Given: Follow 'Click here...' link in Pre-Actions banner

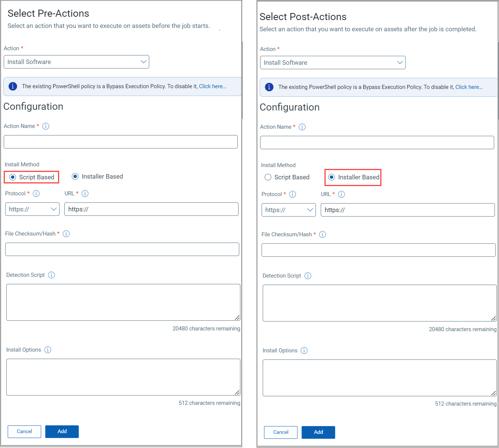Looking at the screenshot, I should click(212, 86).
